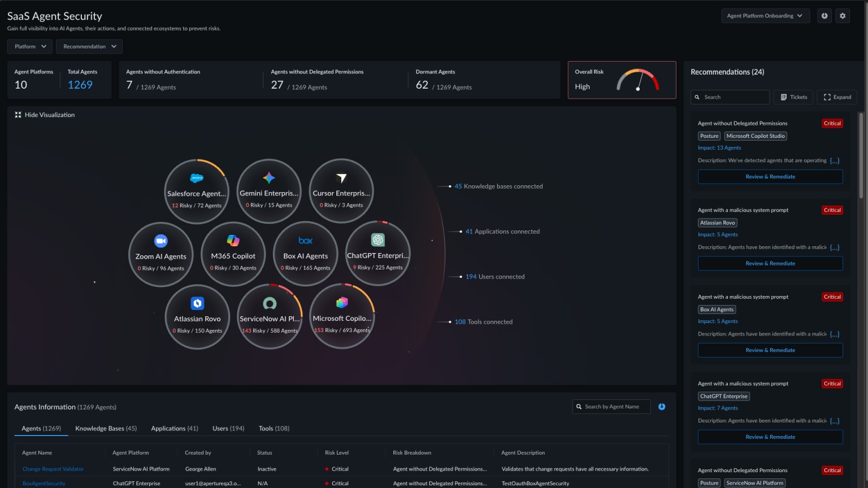Switch to the Applications (41) tab
This screenshot has height=488, width=868.
click(x=175, y=428)
